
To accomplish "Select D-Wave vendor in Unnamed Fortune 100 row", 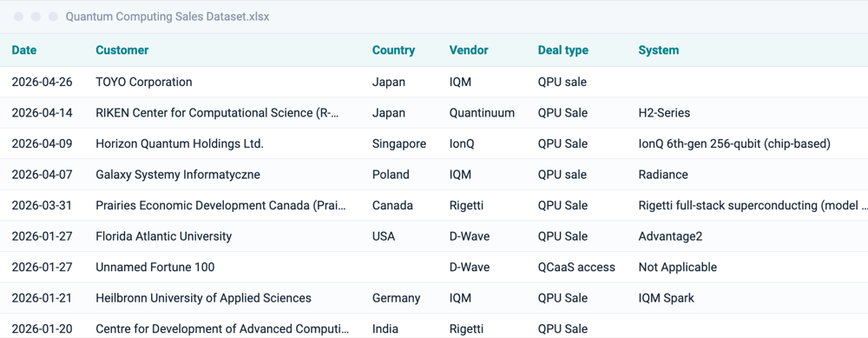I will 470,268.
